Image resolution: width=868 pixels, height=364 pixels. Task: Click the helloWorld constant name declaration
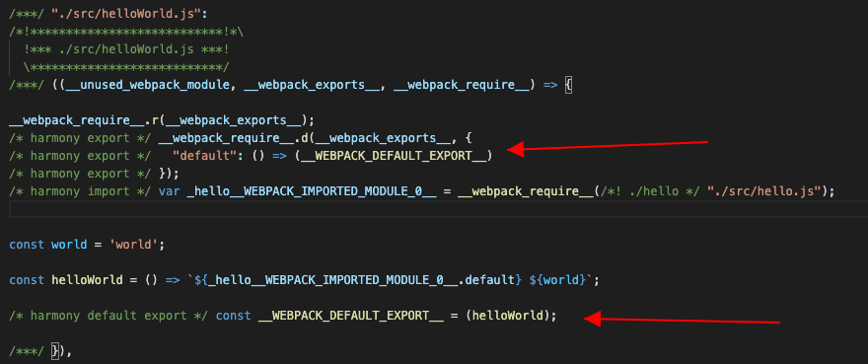[x=87, y=280]
